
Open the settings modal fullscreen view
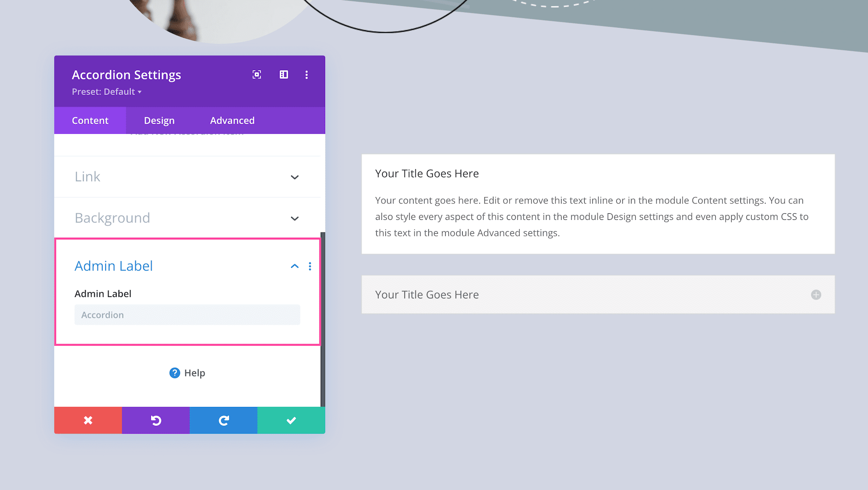click(256, 75)
